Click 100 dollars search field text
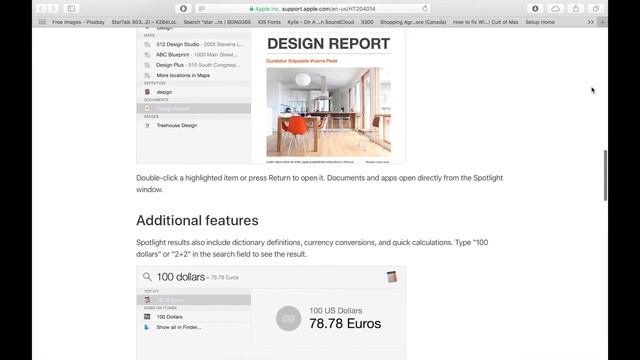640x360 pixels. tap(181, 277)
